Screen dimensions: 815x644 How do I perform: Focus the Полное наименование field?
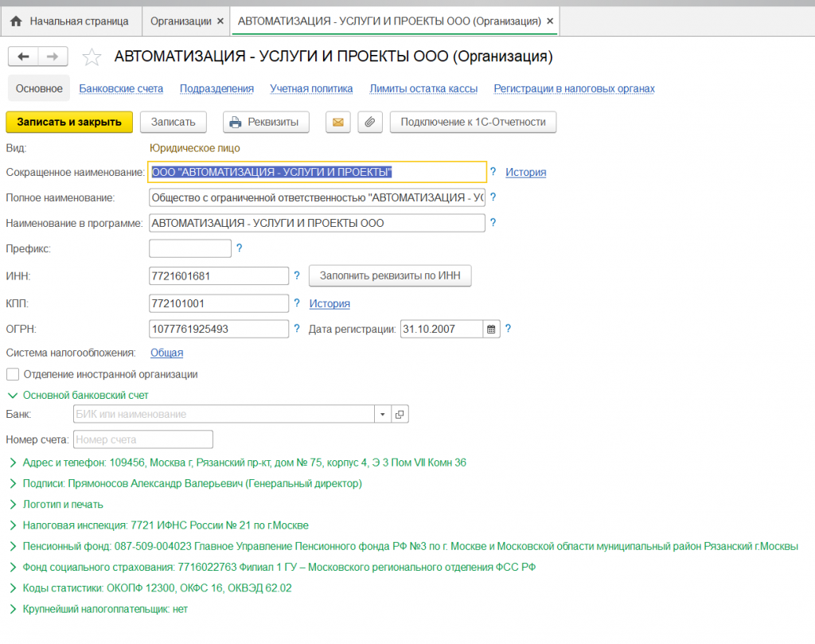(x=317, y=197)
